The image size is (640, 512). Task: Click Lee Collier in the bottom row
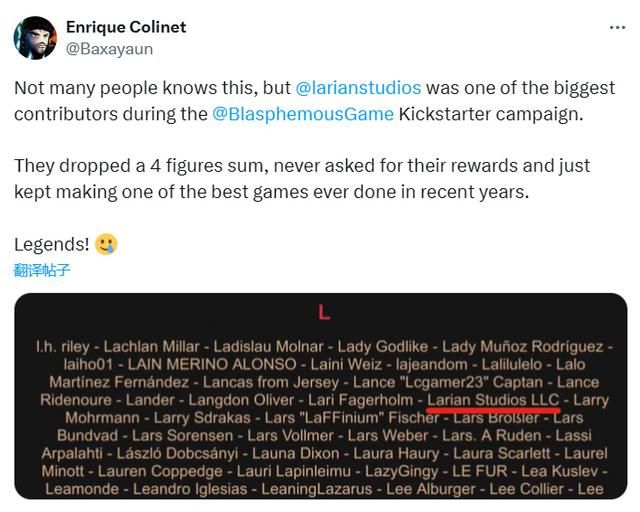[528, 489]
